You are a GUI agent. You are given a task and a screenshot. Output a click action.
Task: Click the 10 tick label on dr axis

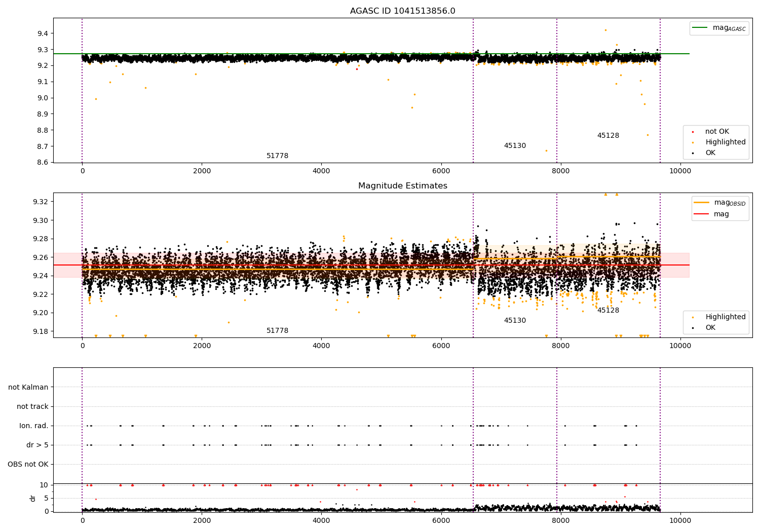click(45, 485)
